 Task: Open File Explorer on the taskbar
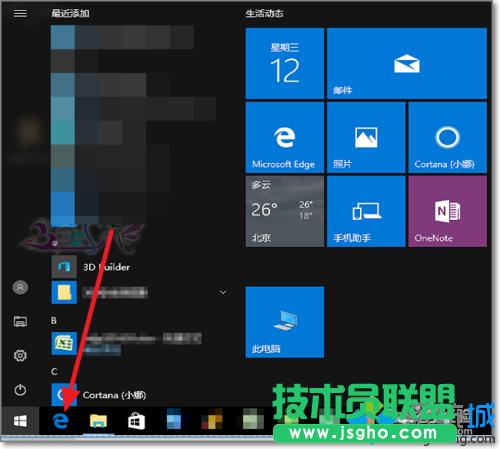pyautogui.click(x=98, y=421)
